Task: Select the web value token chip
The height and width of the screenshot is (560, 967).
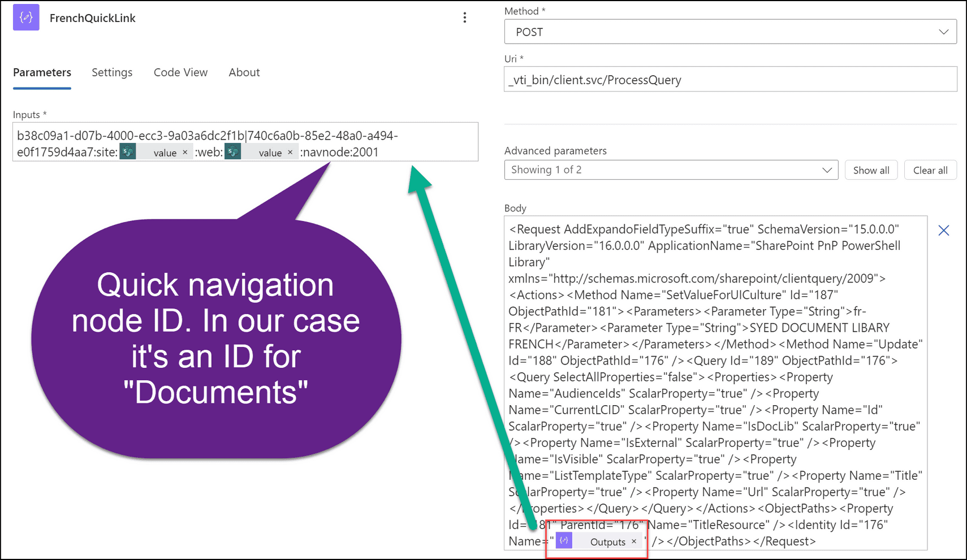Action: coord(270,152)
